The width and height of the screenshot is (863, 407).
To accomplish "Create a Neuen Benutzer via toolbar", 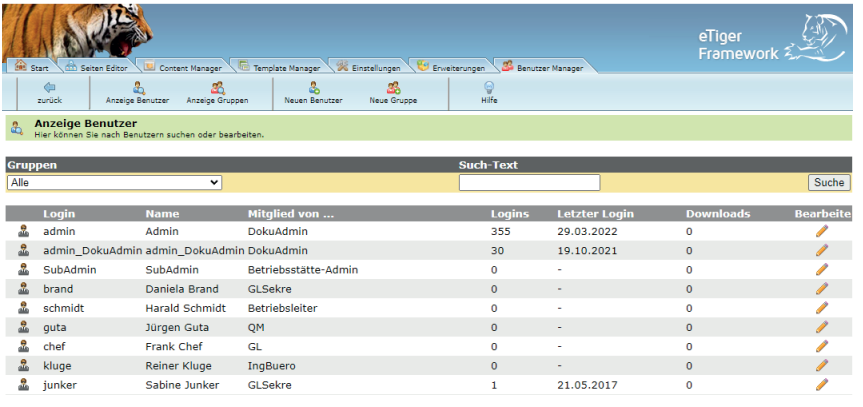I will click(313, 88).
